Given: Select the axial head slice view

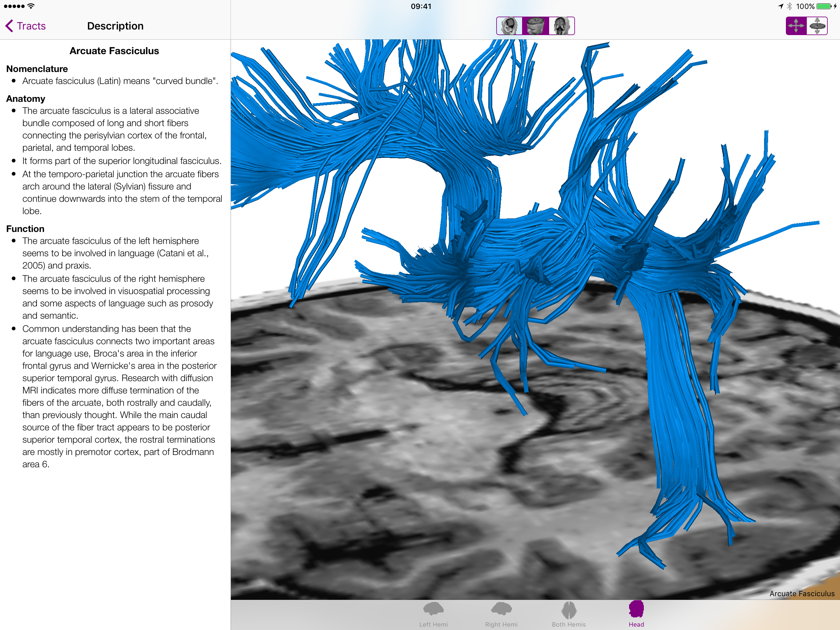Looking at the screenshot, I should [x=535, y=26].
